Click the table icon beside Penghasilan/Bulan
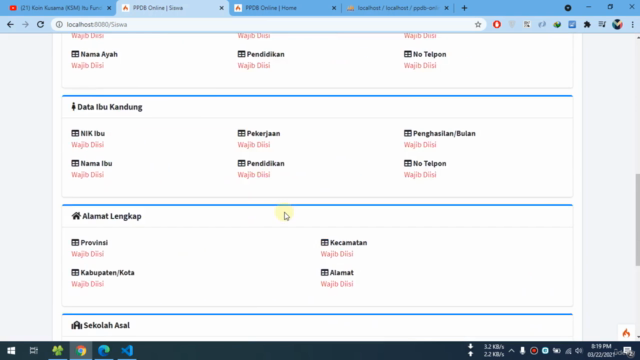640x360 pixels. pyautogui.click(x=408, y=133)
